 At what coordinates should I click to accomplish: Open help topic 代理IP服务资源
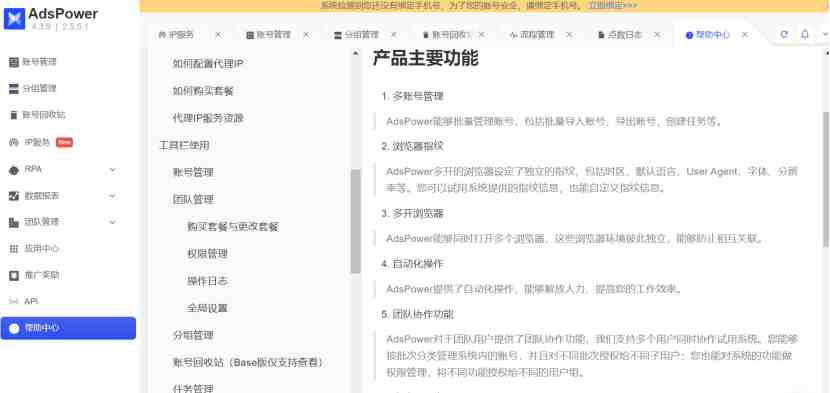pyautogui.click(x=208, y=119)
